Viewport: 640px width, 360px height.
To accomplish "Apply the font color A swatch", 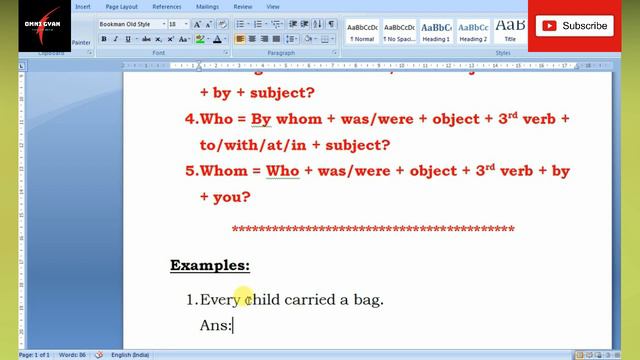I will point(217,39).
